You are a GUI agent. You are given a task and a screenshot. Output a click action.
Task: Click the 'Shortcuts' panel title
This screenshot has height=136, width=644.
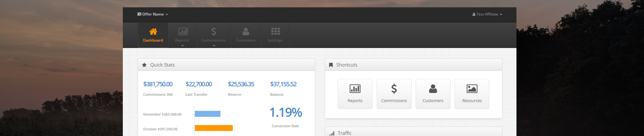(347, 65)
